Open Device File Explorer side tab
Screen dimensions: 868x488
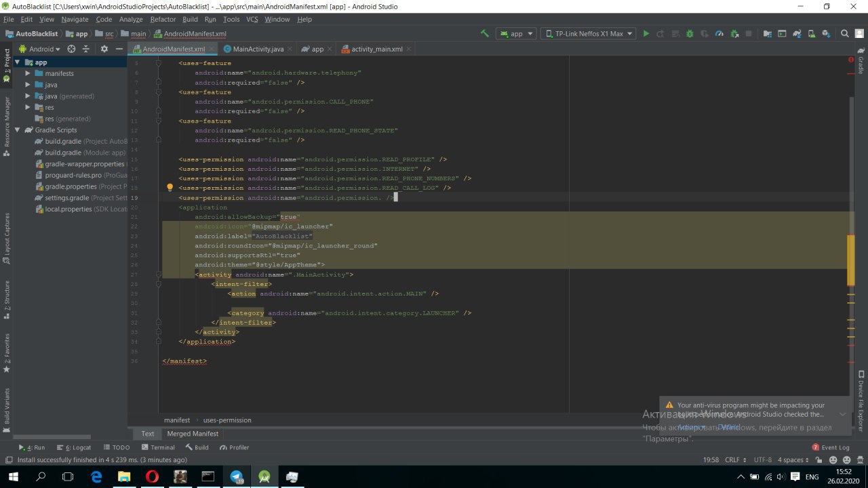pyautogui.click(x=861, y=401)
